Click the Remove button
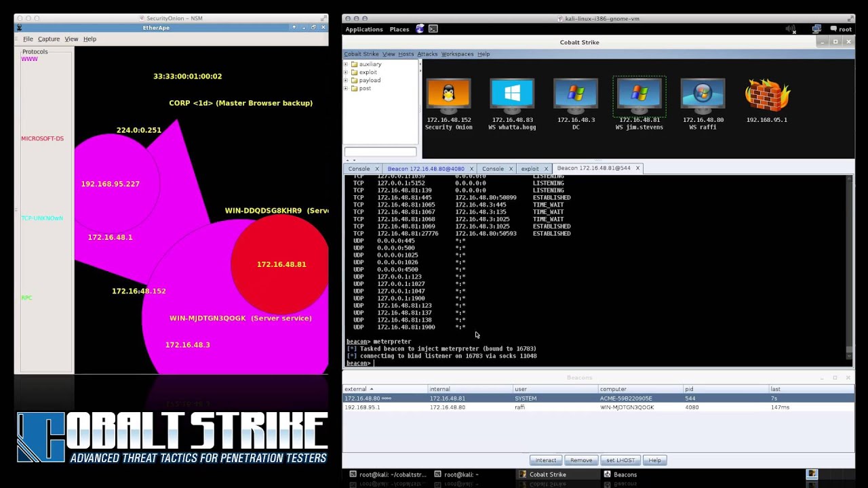This screenshot has height=488, width=868. (x=581, y=460)
